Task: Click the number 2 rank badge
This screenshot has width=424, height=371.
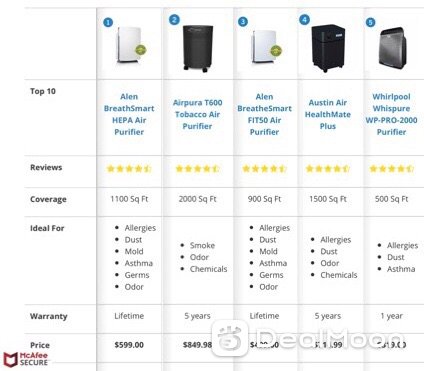Action: [x=174, y=20]
